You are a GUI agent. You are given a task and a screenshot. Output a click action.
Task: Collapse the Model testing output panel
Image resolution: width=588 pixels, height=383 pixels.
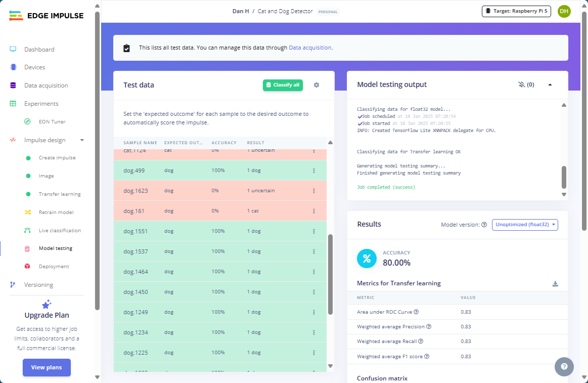click(550, 85)
